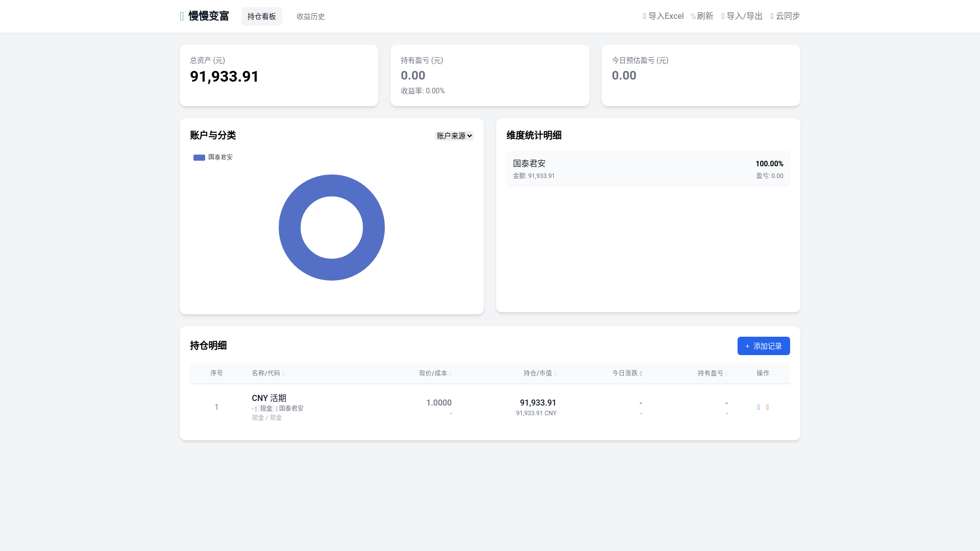Viewport: 980px width, 551px height.
Task: Sort by the 持仓/市值 column header
Action: click(x=540, y=373)
